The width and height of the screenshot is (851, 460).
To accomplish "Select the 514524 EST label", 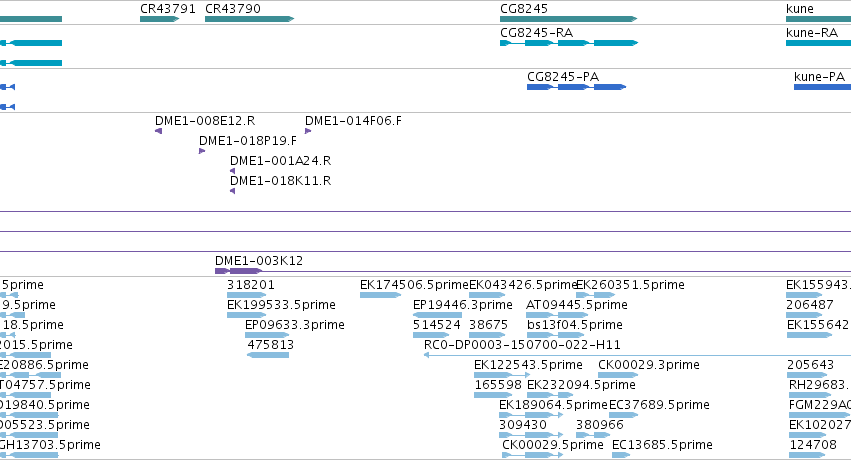I will coord(437,325).
